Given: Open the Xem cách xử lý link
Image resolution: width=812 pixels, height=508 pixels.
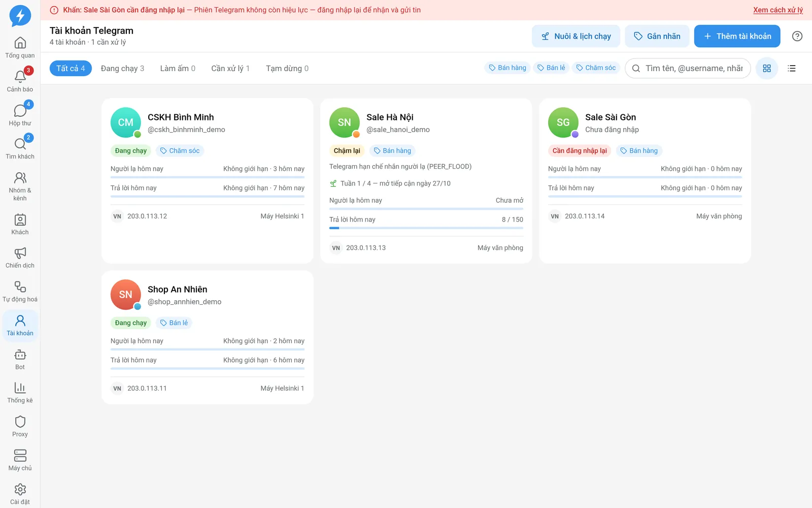Looking at the screenshot, I should click(778, 10).
